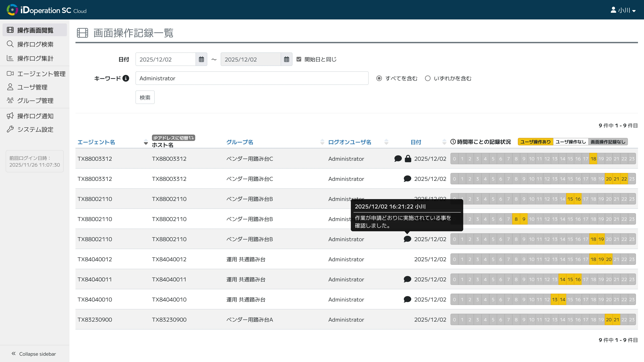Screen dimensions: 644x362
Task: Open システム設定 menu item
Action: coord(35,129)
